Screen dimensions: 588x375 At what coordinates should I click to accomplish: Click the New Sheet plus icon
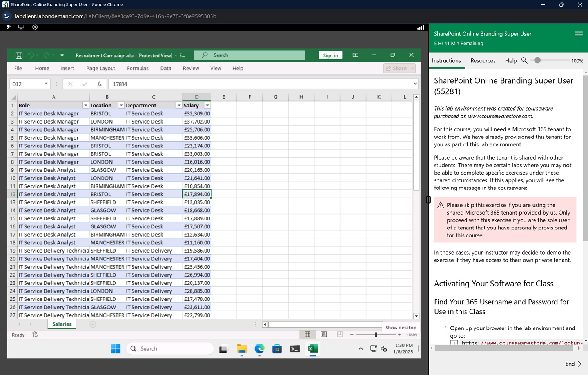pos(93,324)
